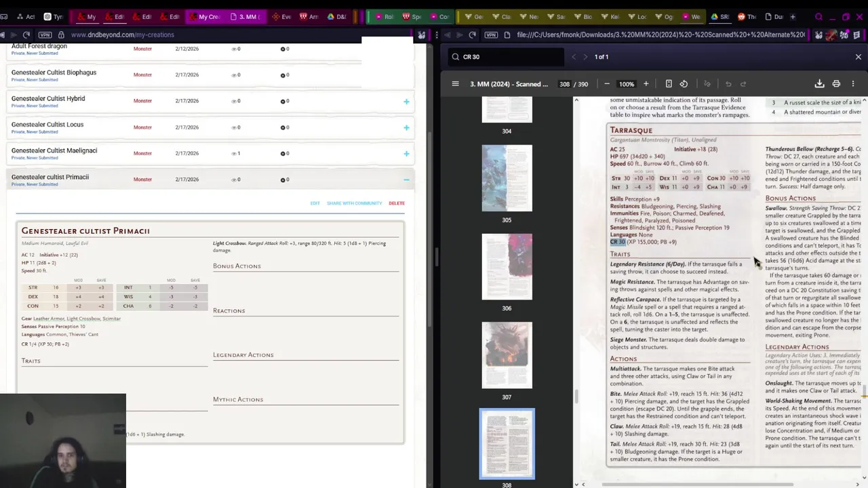The width and height of the screenshot is (868, 488).
Task: Open the Scimitar gear link
Action: coord(112,319)
